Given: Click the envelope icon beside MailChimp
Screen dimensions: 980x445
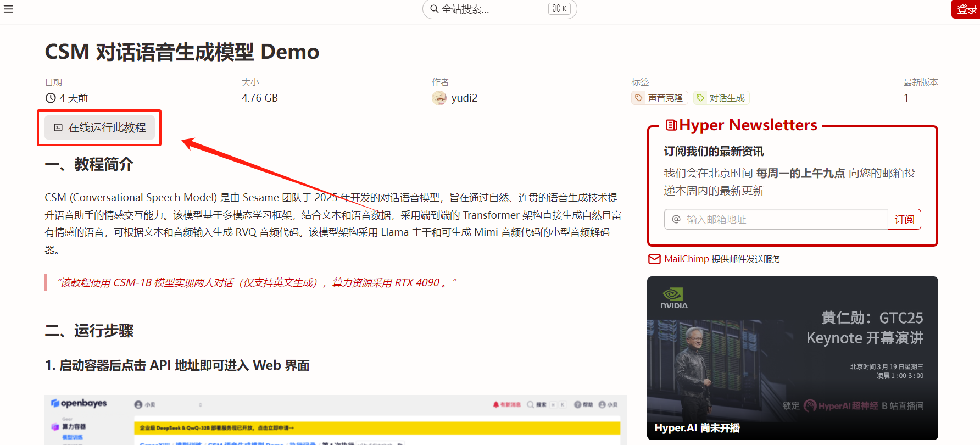Looking at the screenshot, I should point(654,259).
